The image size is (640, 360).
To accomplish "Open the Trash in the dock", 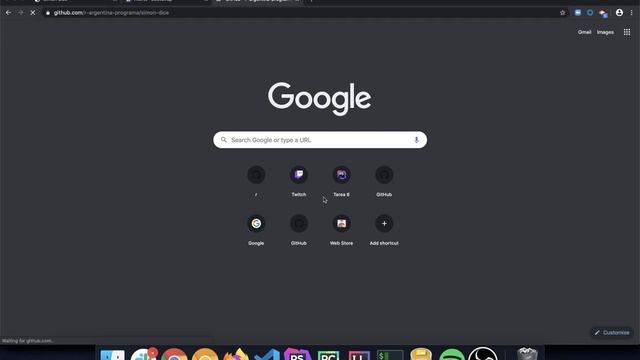I will coord(527,353).
